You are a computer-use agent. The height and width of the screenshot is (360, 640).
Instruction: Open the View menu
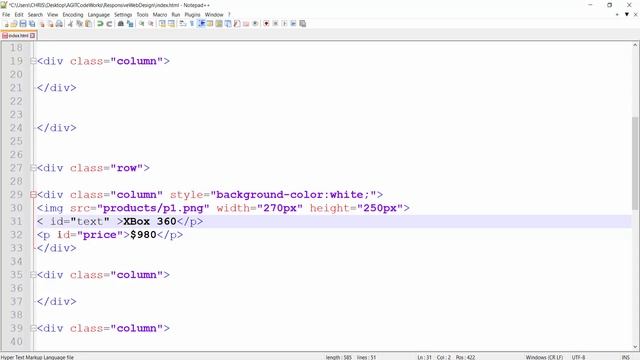[53, 15]
